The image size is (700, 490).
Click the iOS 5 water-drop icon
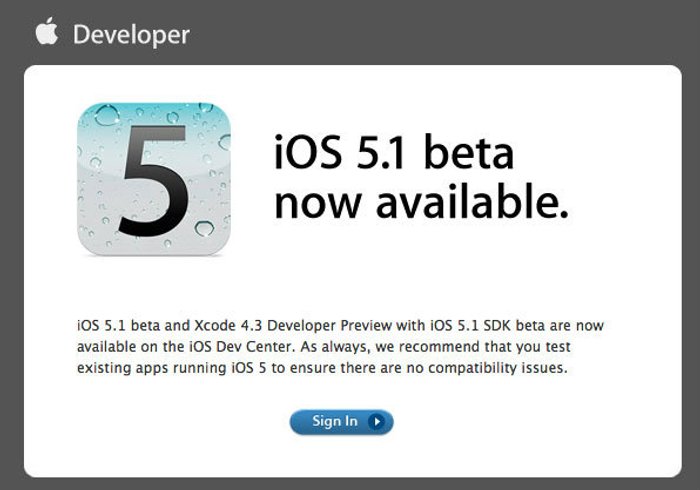[154, 179]
